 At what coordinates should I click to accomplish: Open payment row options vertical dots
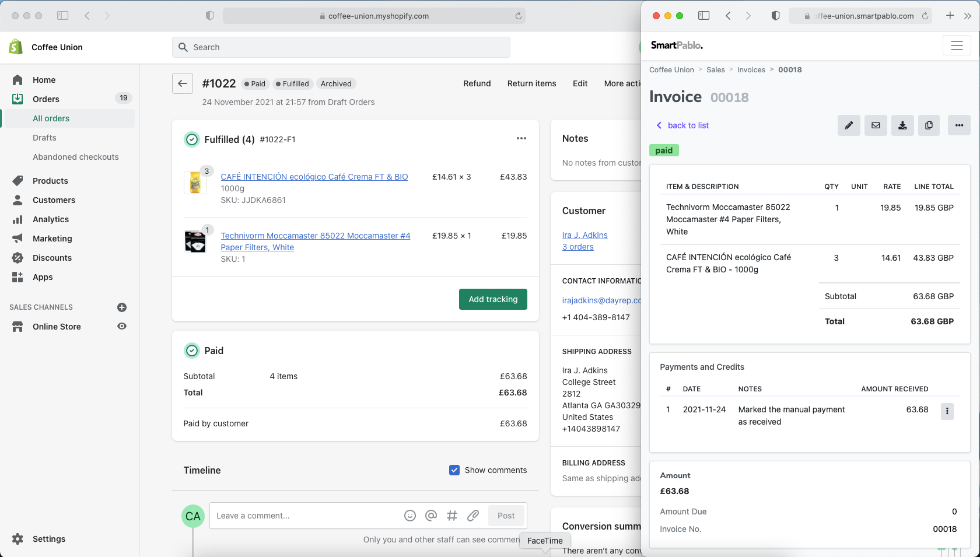947,411
